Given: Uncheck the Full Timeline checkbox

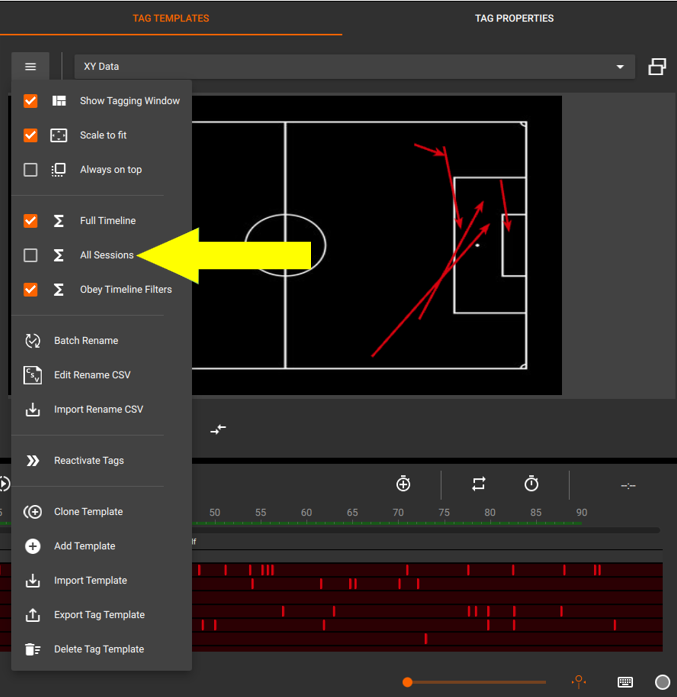Looking at the screenshot, I should click(30, 220).
